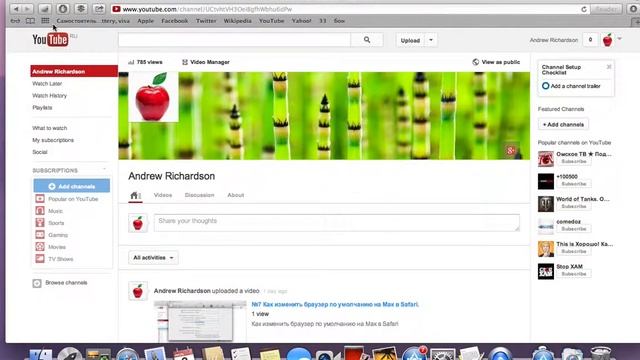Image resolution: width=640 pixels, height=360 pixels.
Task: Click the apple channel icon on banner
Action: pyautogui.click(x=153, y=97)
